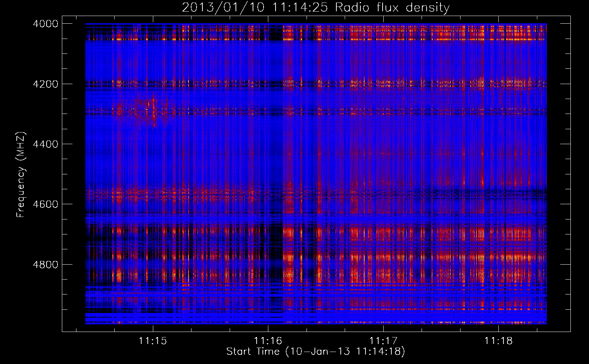Click the 4400 frequency axis label
This screenshot has height=364, width=589.
[46, 144]
